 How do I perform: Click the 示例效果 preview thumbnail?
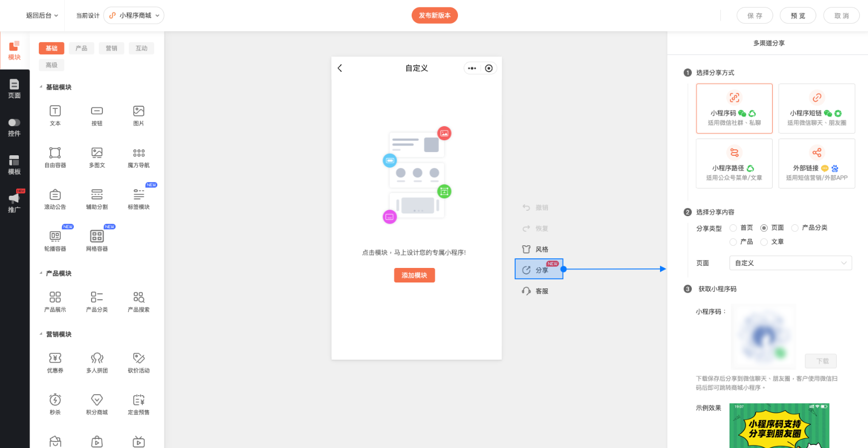(779, 425)
